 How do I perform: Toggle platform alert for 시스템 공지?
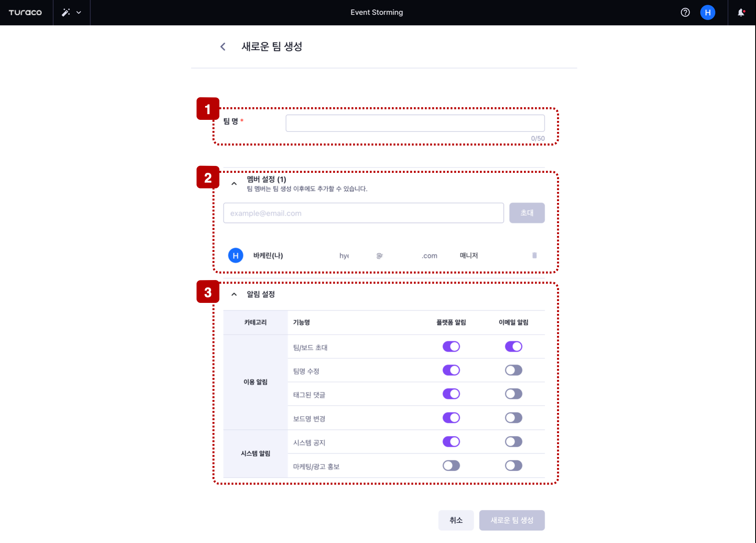pyautogui.click(x=451, y=441)
